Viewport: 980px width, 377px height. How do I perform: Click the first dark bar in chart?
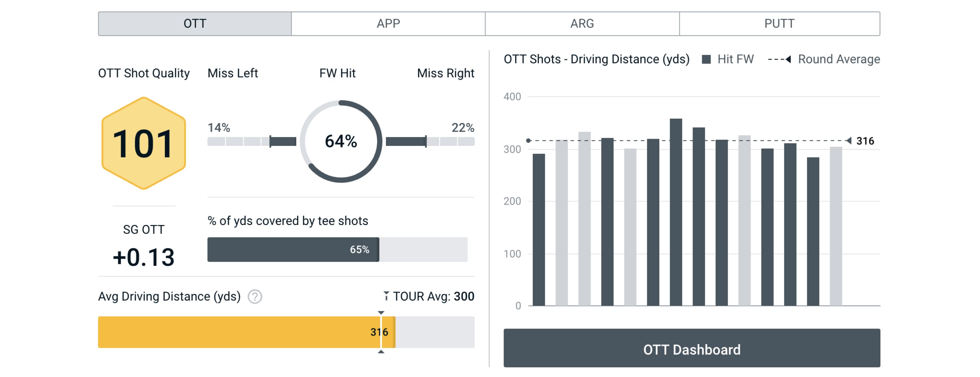coord(538,229)
